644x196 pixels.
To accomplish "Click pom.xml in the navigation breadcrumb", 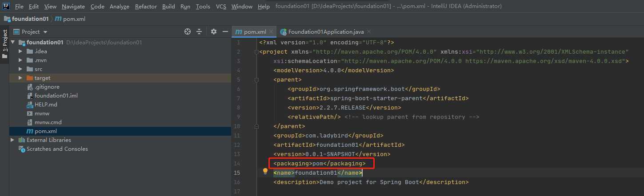I will pyautogui.click(x=74, y=19).
